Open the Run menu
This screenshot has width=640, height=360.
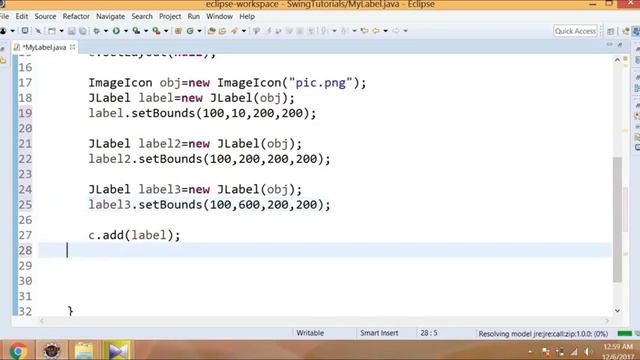click(x=193, y=16)
